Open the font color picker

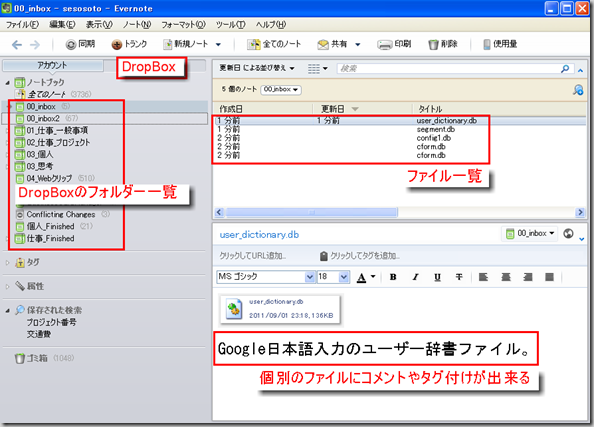pos(366,277)
